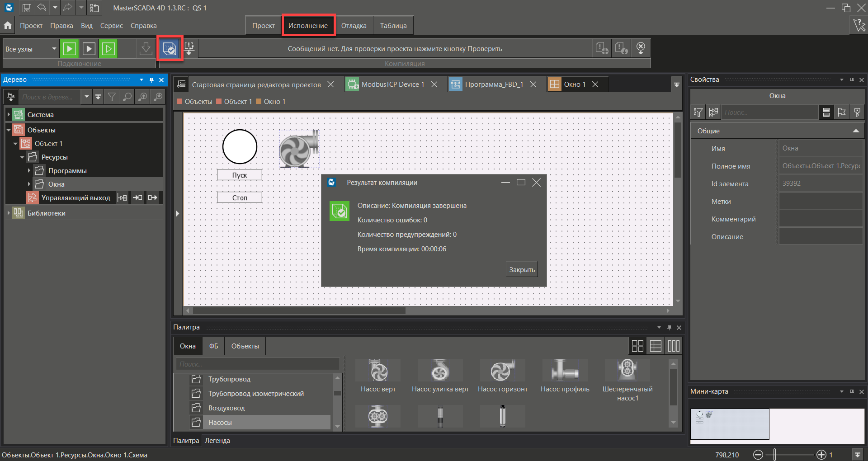This screenshot has width=868, height=461.
Task: Click the palette search input field
Action: point(257,364)
